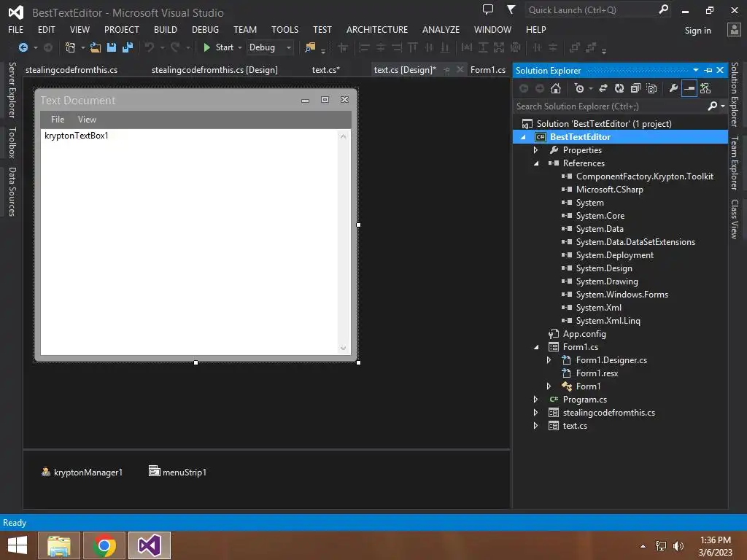
Task: Open the Start button dropdown arrow
Action: coord(239,47)
